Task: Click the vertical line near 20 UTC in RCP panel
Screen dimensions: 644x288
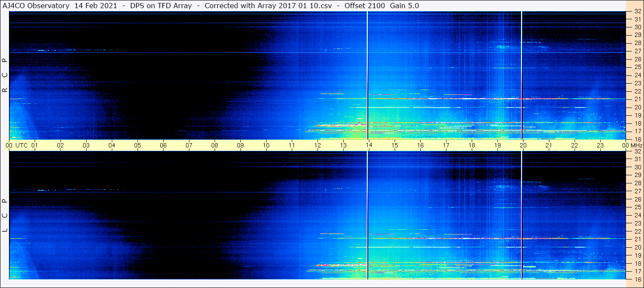Action: [521, 75]
